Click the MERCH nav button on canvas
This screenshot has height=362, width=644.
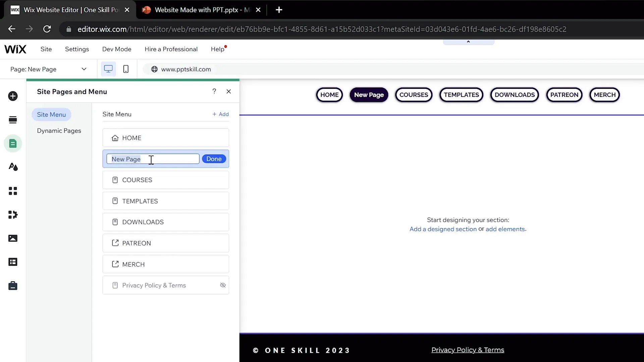coord(605,95)
